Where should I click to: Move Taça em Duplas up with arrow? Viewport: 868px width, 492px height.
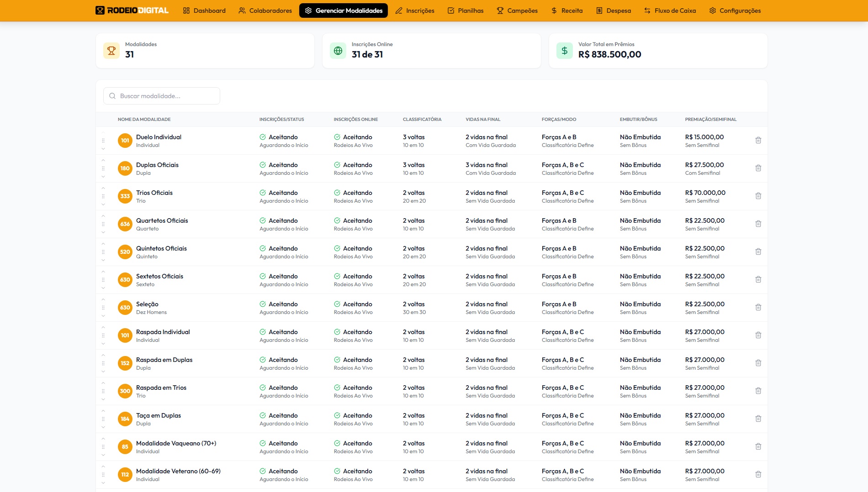coord(103,411)
